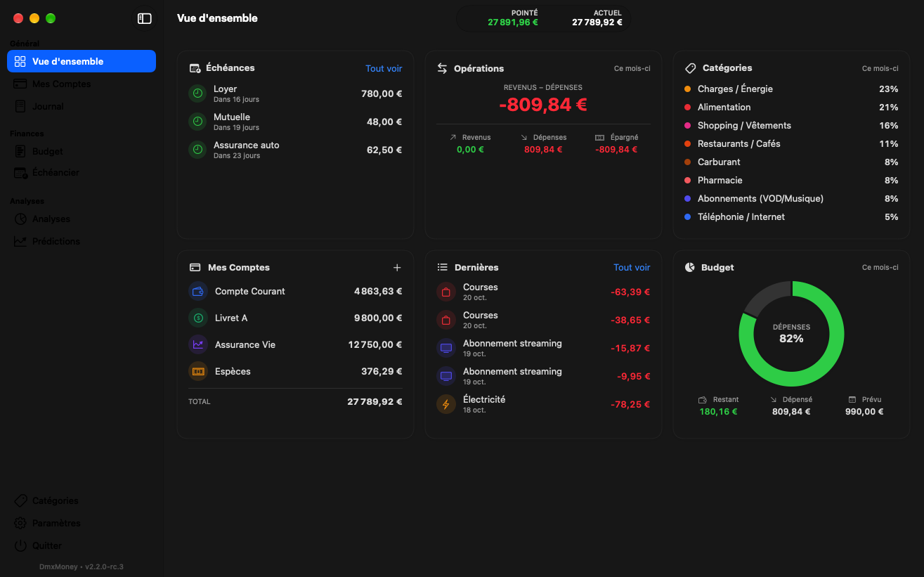
Task: Click the orange Charges / Énergie dot
Action: (687, 89)
